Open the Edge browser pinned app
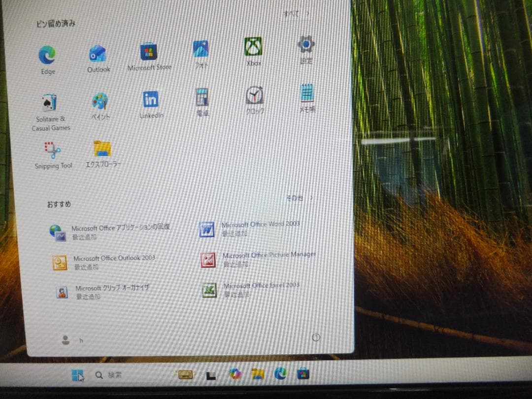Image resolution: width=532 pixels, height=399 pixels. [x=47, y=60]
